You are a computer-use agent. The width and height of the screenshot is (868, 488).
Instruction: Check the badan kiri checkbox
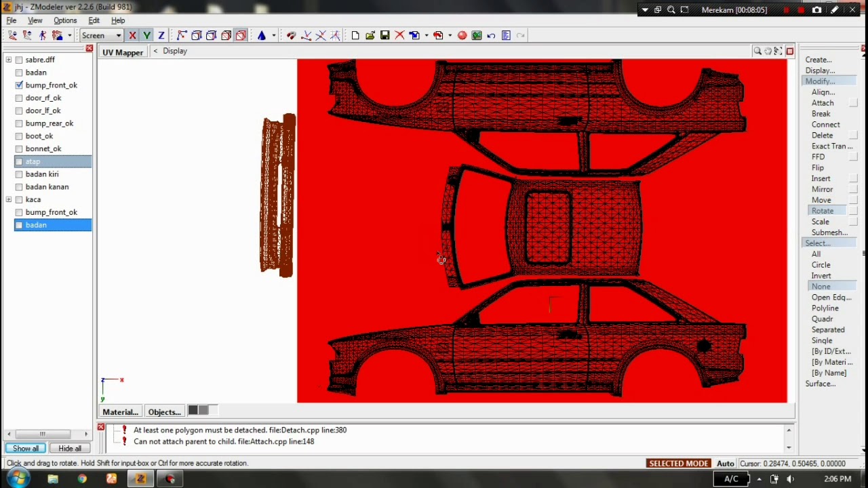coord(19,174)
